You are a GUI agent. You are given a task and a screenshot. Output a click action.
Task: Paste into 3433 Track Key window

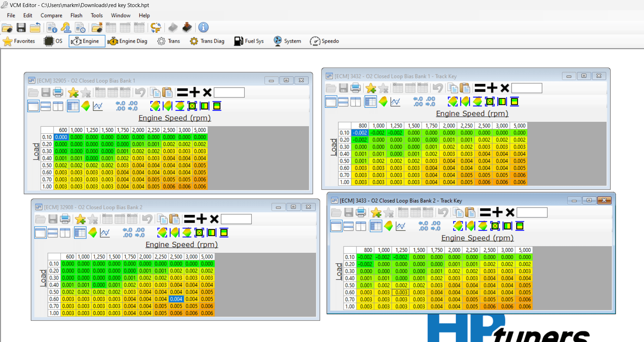coord(470,212)
